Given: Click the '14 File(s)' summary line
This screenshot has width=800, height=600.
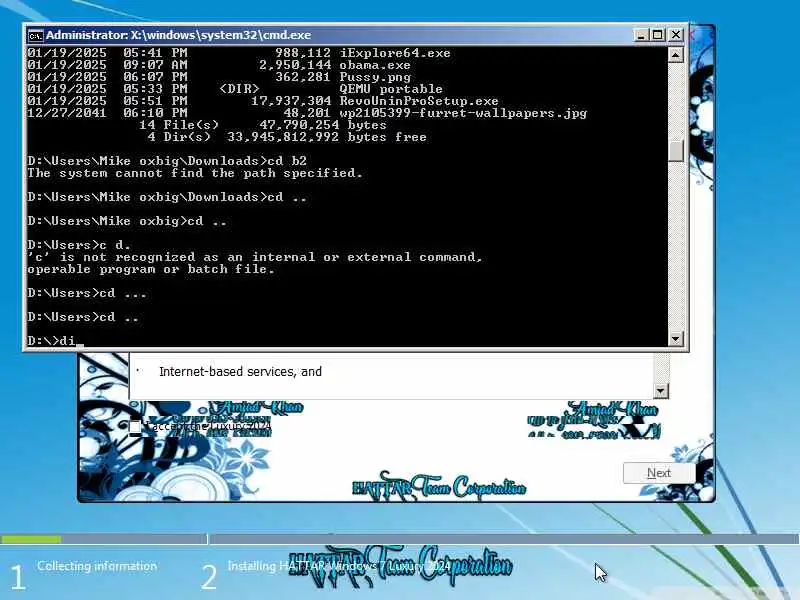Looking at the screenshot, I should click(x=263, y=125).
